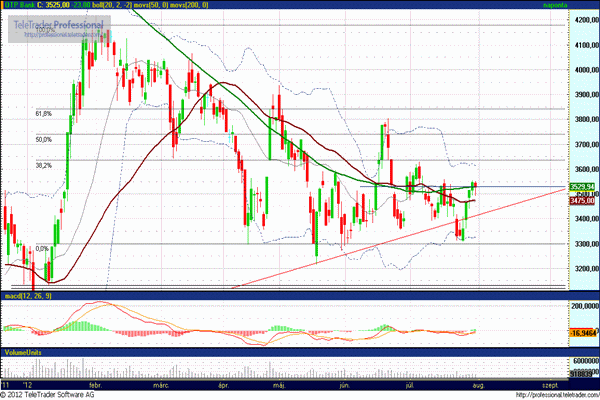Click the szept. month on time axis
The height and width of the screenshot is (400, 600).
click(549, 385)
